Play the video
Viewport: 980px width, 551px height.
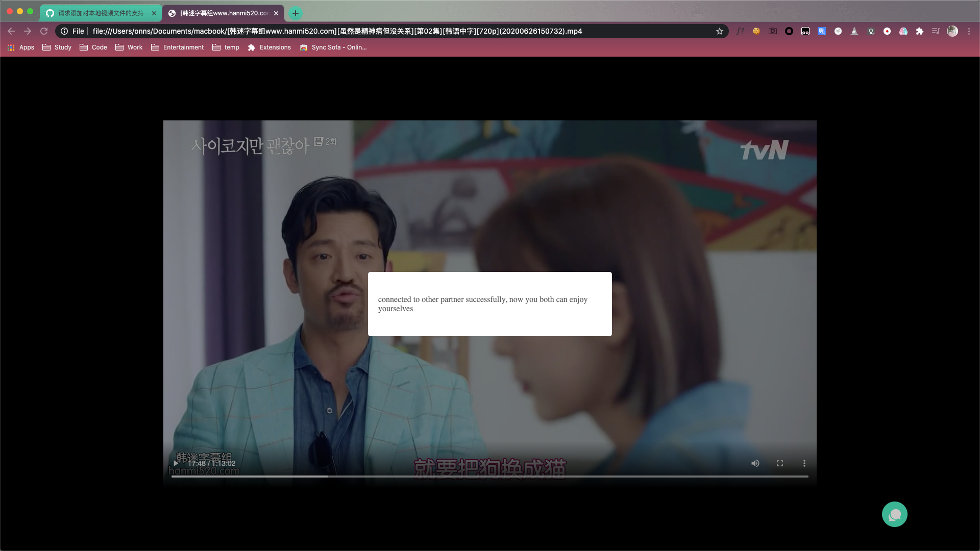point(176,463)
